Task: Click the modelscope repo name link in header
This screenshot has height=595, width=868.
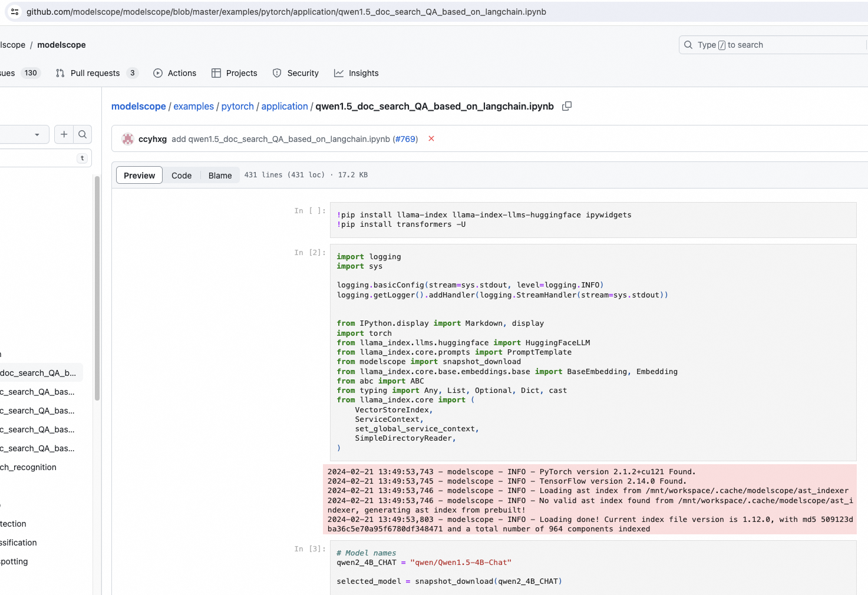Action: (x=61, y=45)
